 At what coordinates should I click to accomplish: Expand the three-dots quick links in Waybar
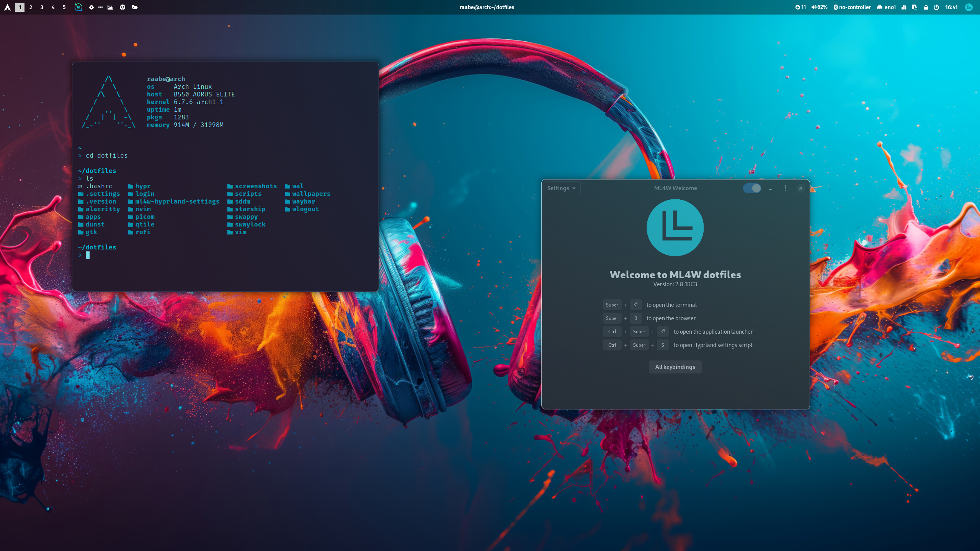(x=100, y=7)
